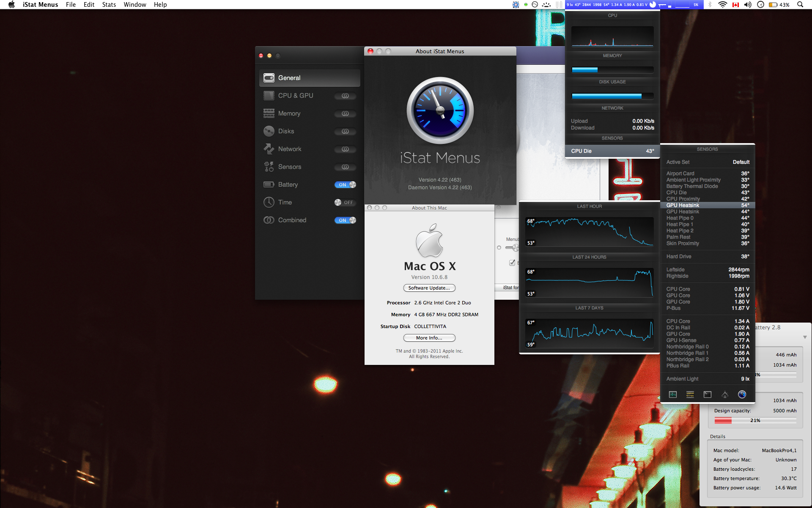Screen dimensions: 812x508
Task: Click the Time Machine icon in menu bar
Action: (x=760, y=5)
